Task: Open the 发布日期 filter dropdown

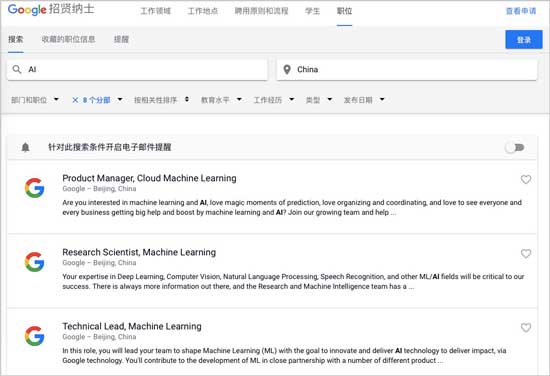Action: pyautogui.click(x=364, y=100)
